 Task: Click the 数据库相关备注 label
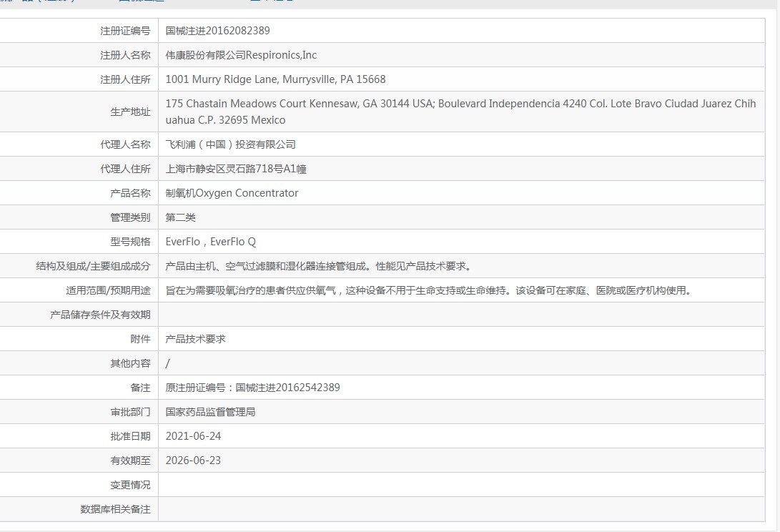pos(115,510)
